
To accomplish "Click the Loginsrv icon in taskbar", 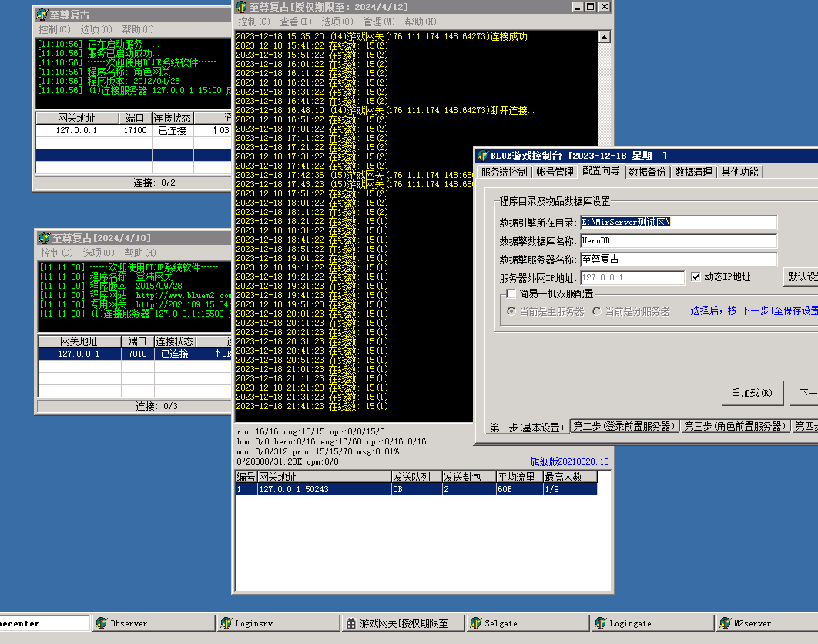I will 226,623.
